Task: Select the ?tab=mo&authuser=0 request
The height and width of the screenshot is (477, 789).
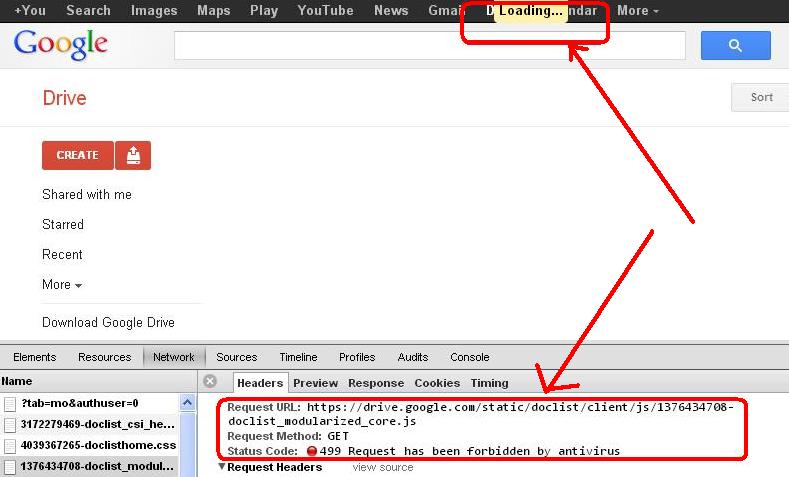Action: coord(80,403)
